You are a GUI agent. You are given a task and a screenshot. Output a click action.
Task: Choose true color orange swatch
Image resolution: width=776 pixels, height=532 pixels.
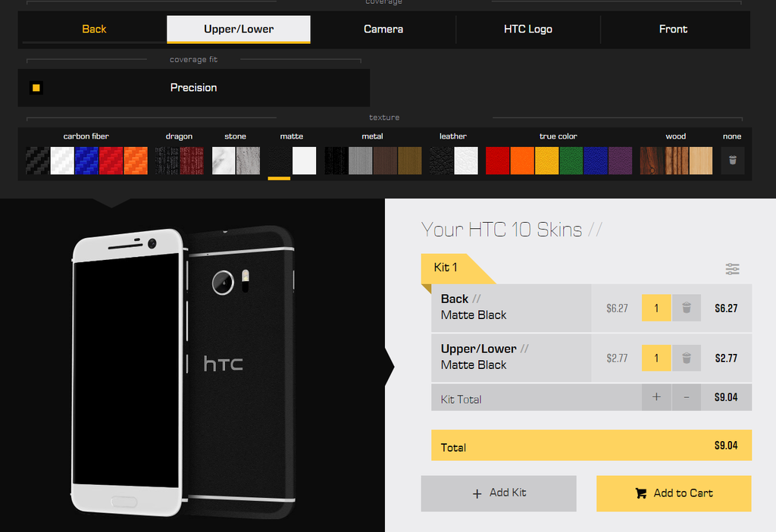522,161
